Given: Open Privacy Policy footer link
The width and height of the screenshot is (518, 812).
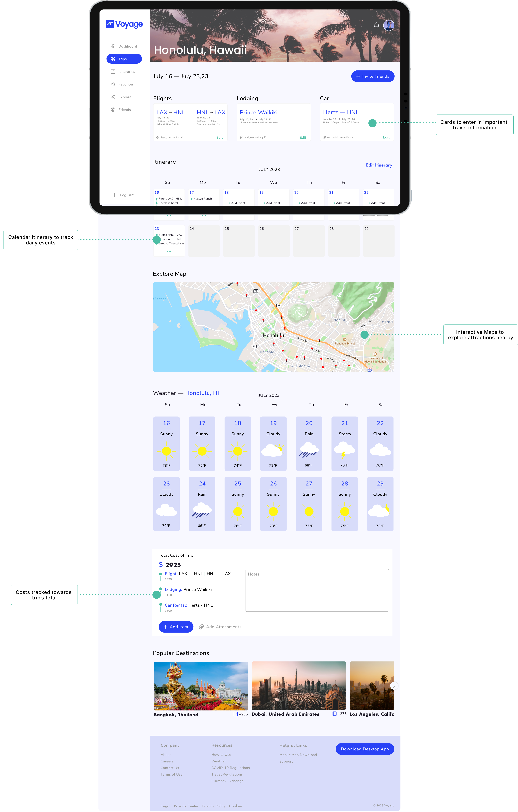Looking at the screenshot, I should [214, 806].
